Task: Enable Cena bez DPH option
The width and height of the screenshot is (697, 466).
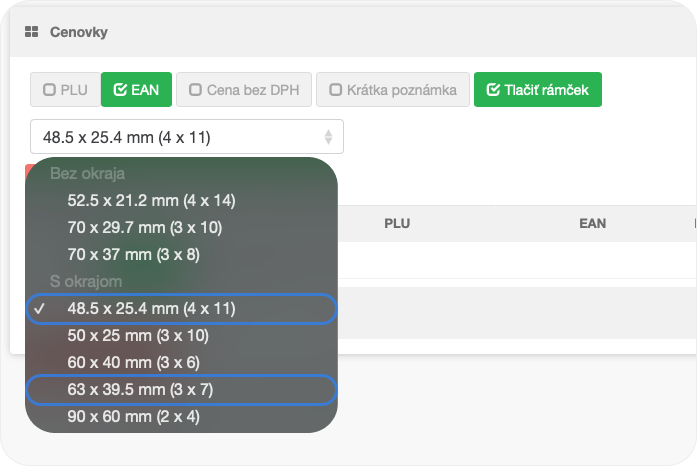Action: pyautogui.click(x=244, y=90)
